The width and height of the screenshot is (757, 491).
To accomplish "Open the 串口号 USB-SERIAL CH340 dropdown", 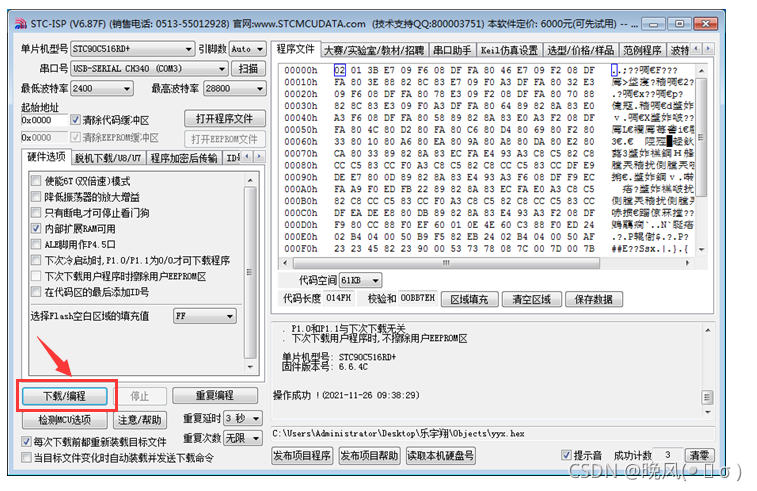I will pos(149,69).
